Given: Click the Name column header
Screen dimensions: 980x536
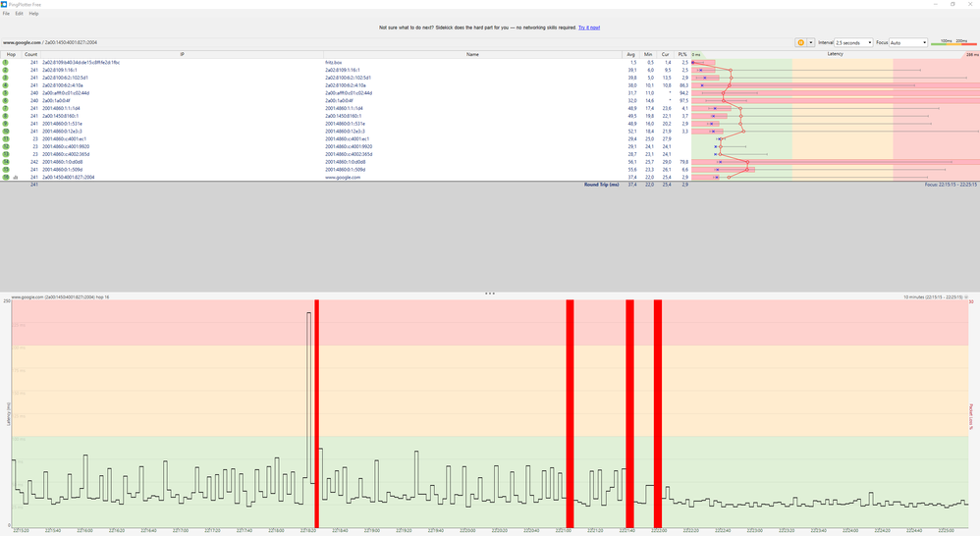Looking at the screenshot, I should (472, 54).
